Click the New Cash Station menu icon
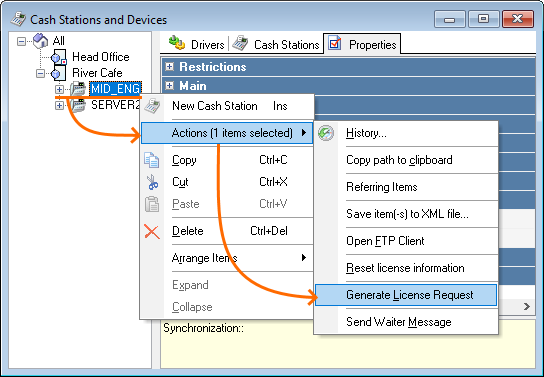544x377 pixels. 152,106
